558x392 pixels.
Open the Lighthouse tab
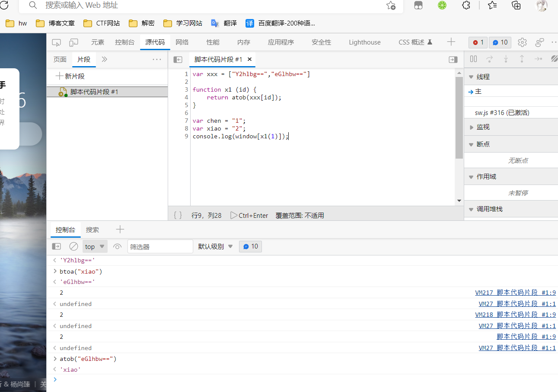tap(365, 42)
